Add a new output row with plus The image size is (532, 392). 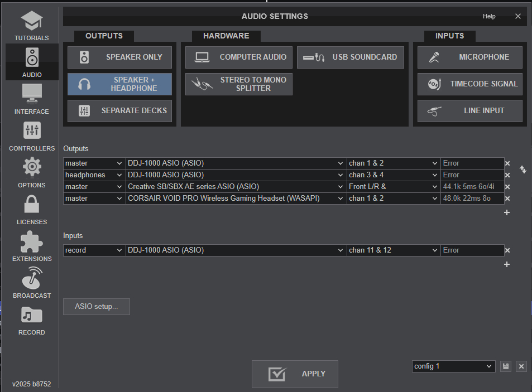point(507,212)
